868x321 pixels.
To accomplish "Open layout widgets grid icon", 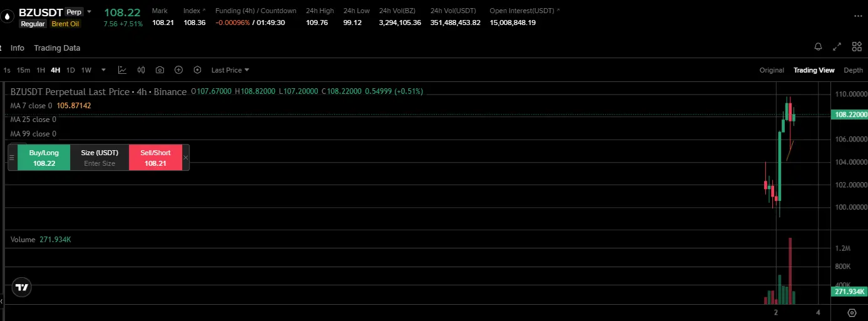I will point(857,47).
